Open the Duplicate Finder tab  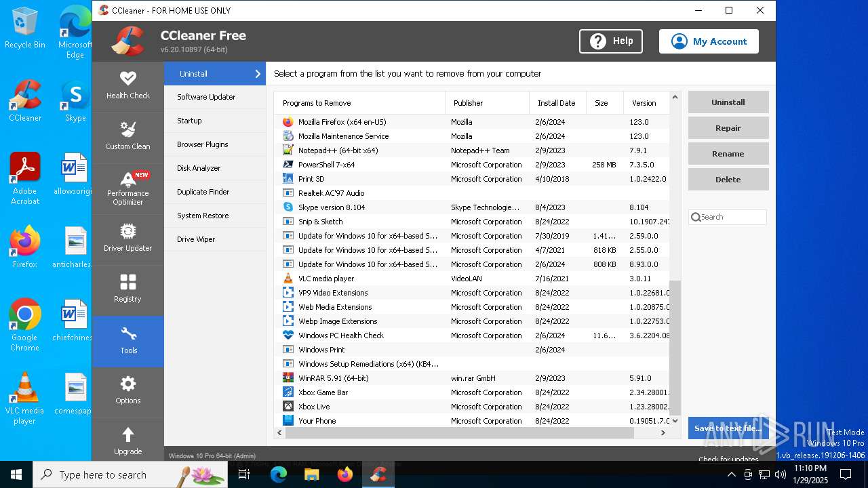215,192
